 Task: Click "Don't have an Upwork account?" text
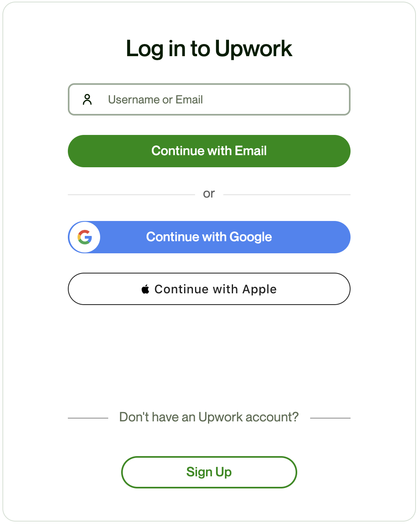pos(209,417)
